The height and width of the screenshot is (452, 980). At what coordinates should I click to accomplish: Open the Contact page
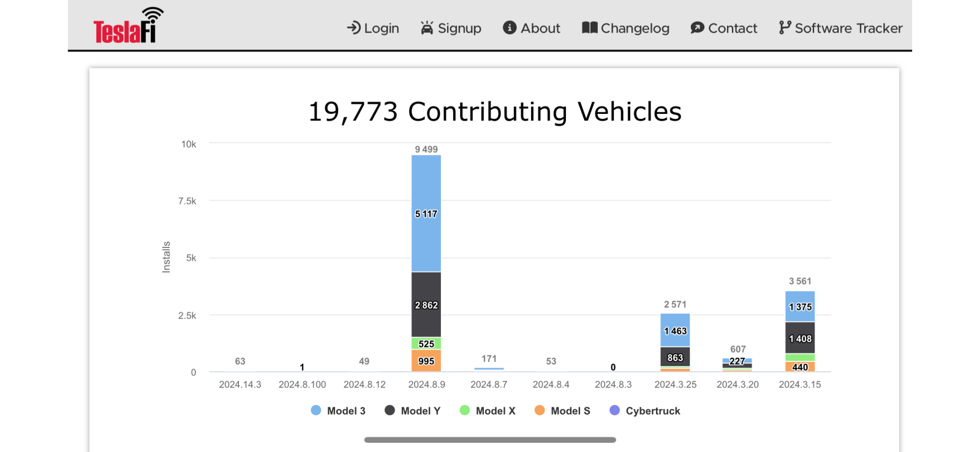[723, 28]
